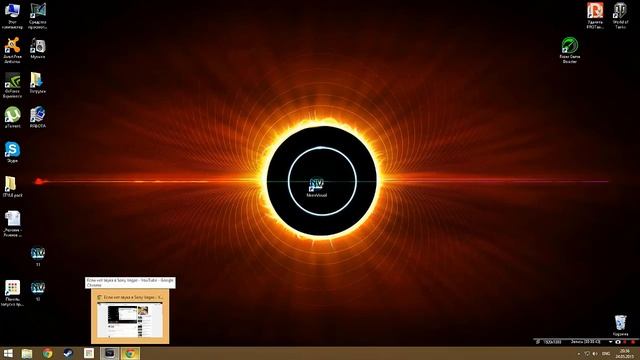The height and width of the screenshot is (360, 640).
Task: Launch World of Tanks from the desktop
Action: coord(620,16)
